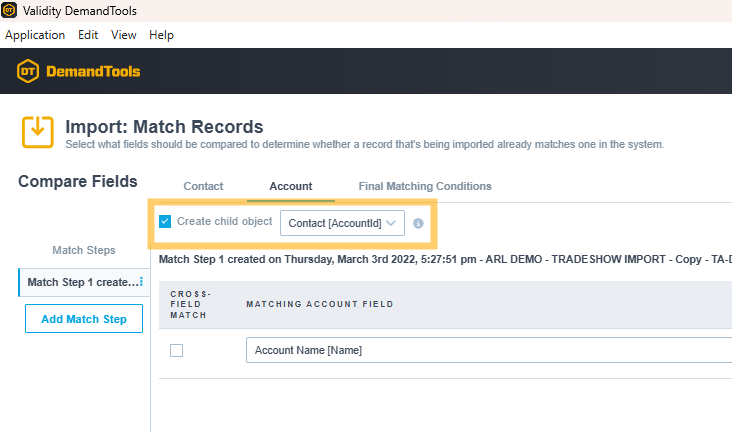Image resolution: width=732 pixels, height=432 pixels.
Task: Click the DemandTools hexagon logo in header
Action: click(28, 71)
